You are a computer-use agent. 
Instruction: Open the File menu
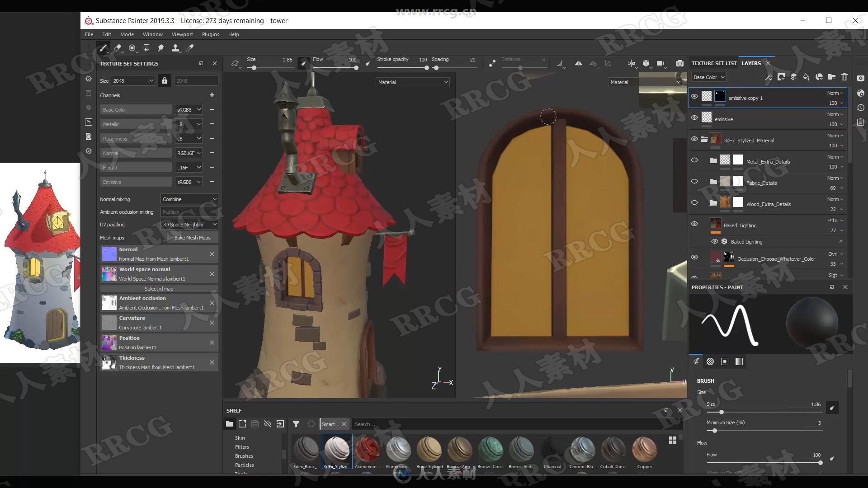point(89,34)
